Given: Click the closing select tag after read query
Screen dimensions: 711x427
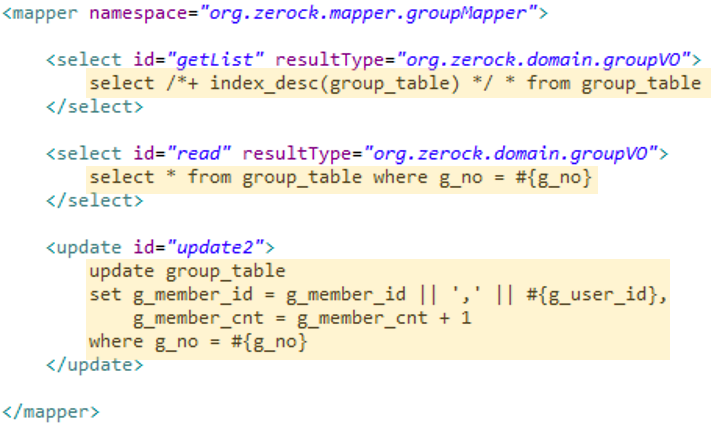Looking at the screenshot, I should [x=95, y=201].
